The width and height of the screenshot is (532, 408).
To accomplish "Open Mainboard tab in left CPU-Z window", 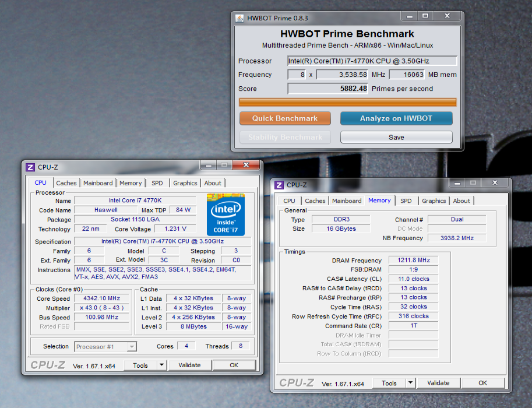I will click(98, 183).
